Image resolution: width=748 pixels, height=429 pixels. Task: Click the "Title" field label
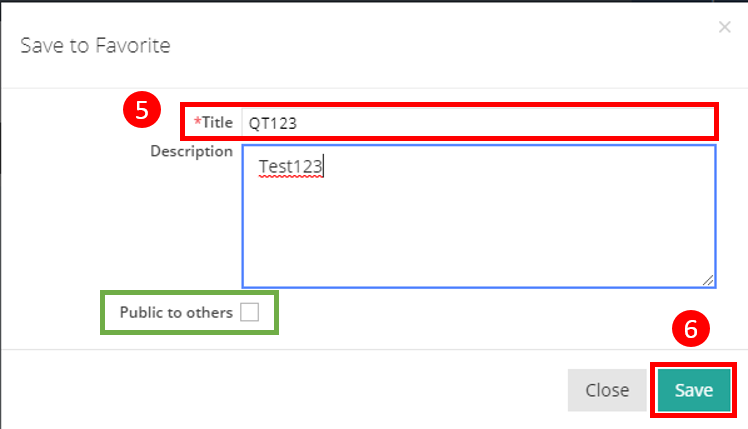(217, 122)
